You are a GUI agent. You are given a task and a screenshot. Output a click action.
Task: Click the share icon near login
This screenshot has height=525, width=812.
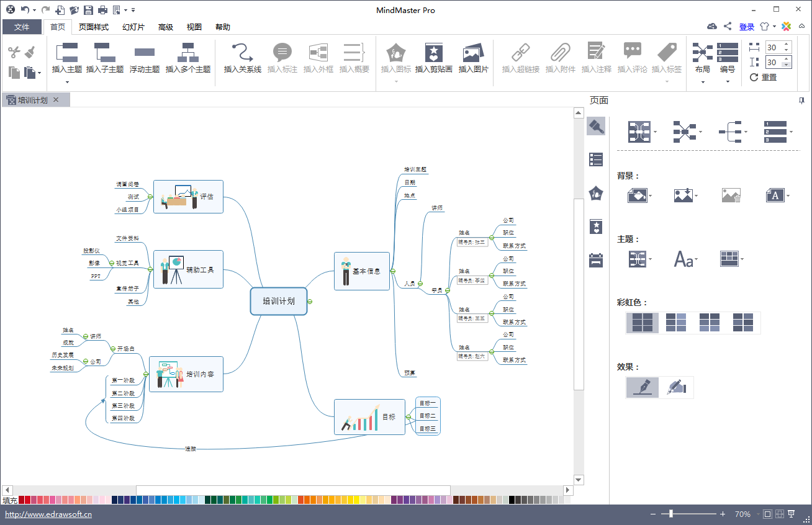click(x=728, y=27)
